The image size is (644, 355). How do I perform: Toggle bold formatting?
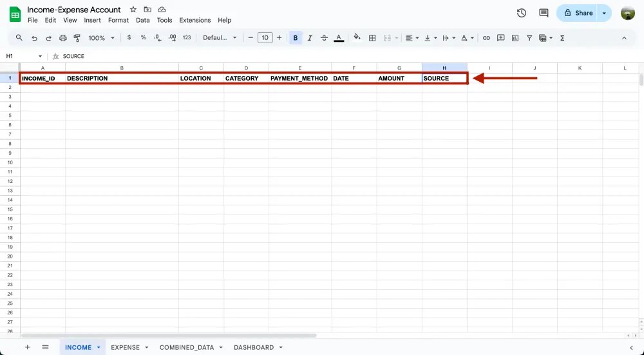click(296, 38)
